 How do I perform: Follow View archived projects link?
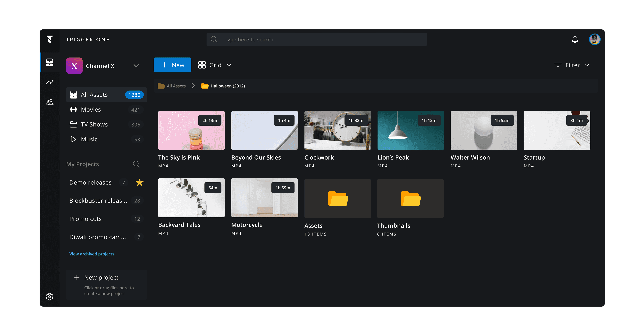(92, 254)
